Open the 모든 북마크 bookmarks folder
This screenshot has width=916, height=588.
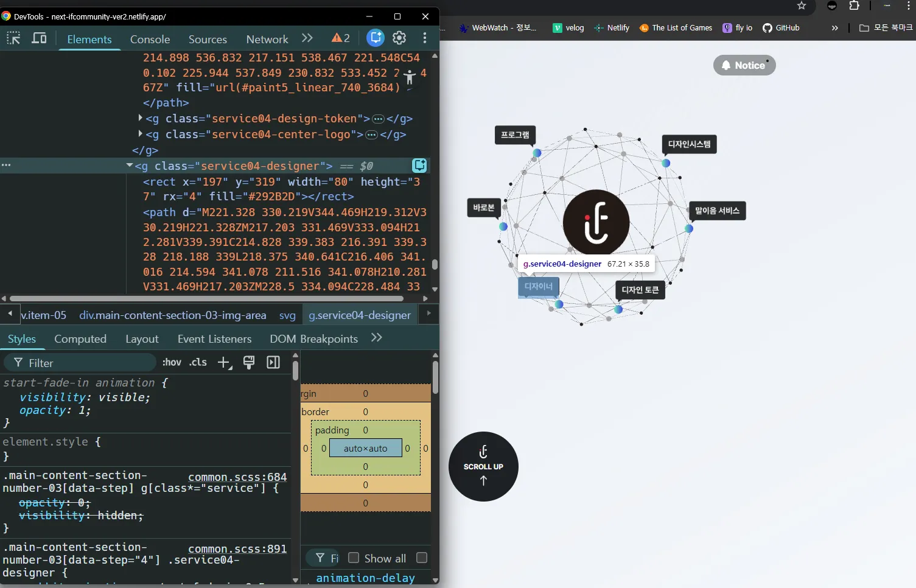tap(886, 28)
